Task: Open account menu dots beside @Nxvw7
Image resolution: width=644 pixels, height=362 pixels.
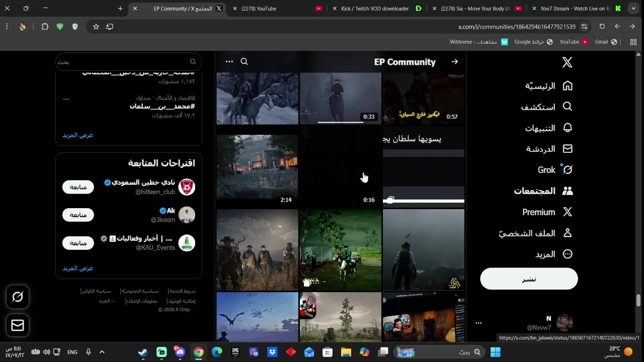Action: [x=478, y=323]
